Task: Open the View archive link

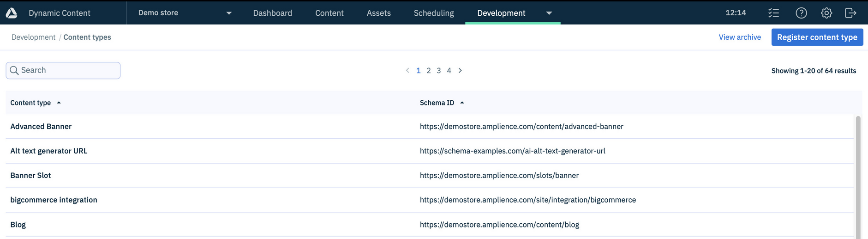Action: [740, 37]
